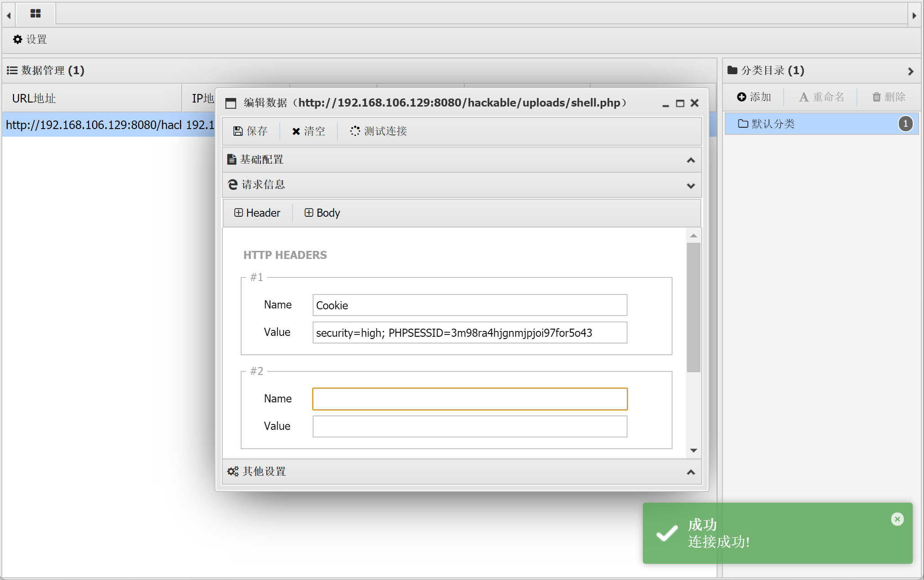
Task: Click the Save (保存) floppy icon
Action: [238, 131]
